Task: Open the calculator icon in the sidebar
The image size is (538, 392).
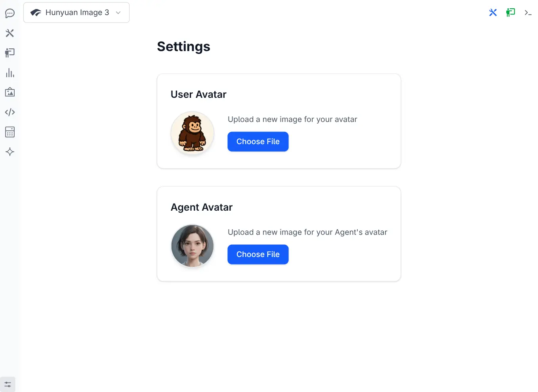Action: (10, 132)
